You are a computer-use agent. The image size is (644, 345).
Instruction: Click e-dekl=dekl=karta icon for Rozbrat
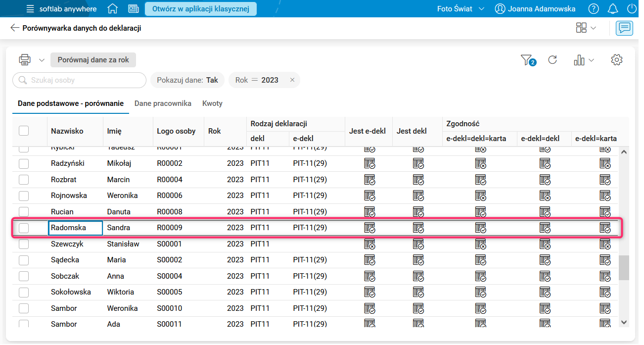pos(481,180)
